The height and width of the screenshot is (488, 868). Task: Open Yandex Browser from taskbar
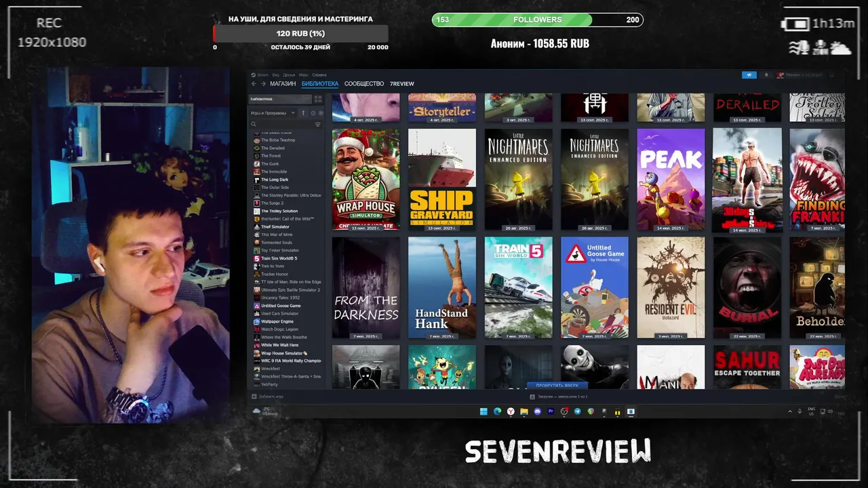(511, 411)
